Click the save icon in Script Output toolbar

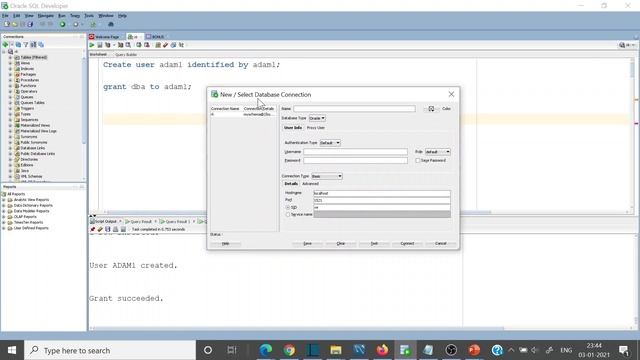pyautogui.click(x=108, y=229)
